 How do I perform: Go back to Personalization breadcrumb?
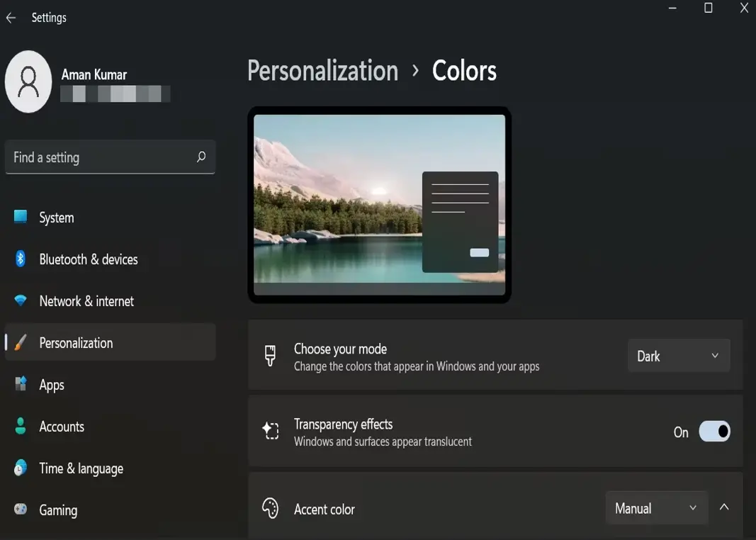pyautogui.click(x=322, y=72)
